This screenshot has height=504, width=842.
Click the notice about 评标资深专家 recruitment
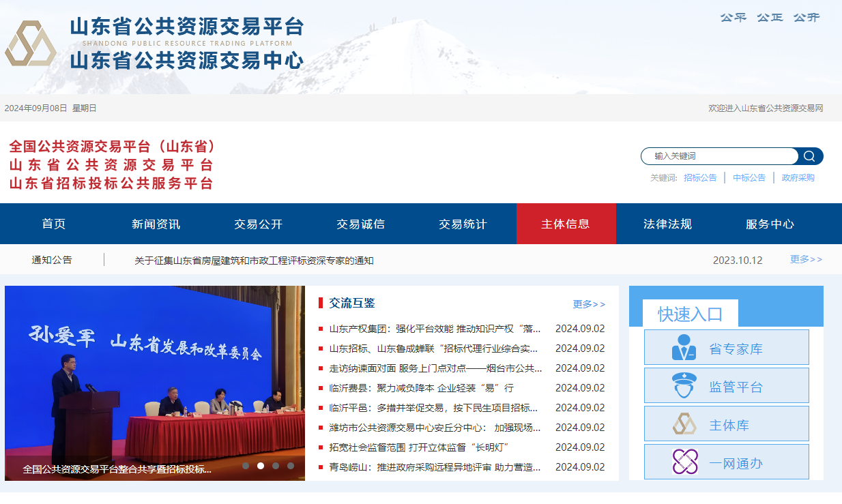tap(256, 260)
